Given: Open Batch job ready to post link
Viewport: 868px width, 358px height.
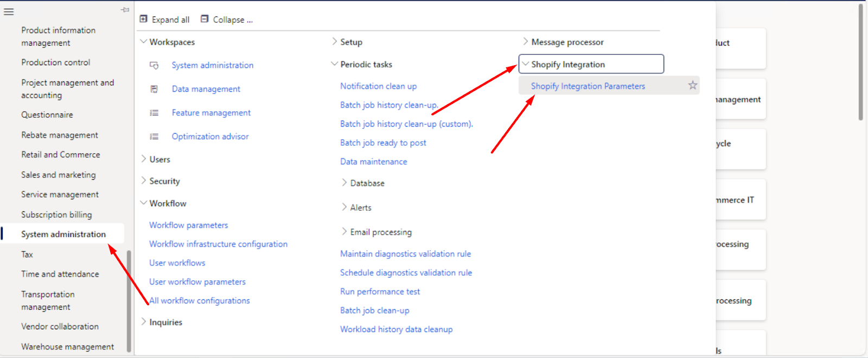Looking at the screenshot, I should (x=383, y=143).
